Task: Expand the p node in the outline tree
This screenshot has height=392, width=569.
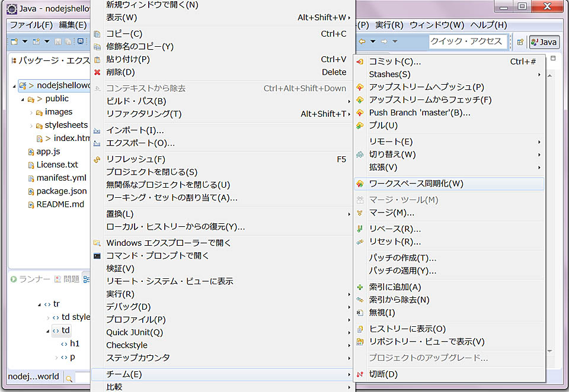Action: point(56,356)
